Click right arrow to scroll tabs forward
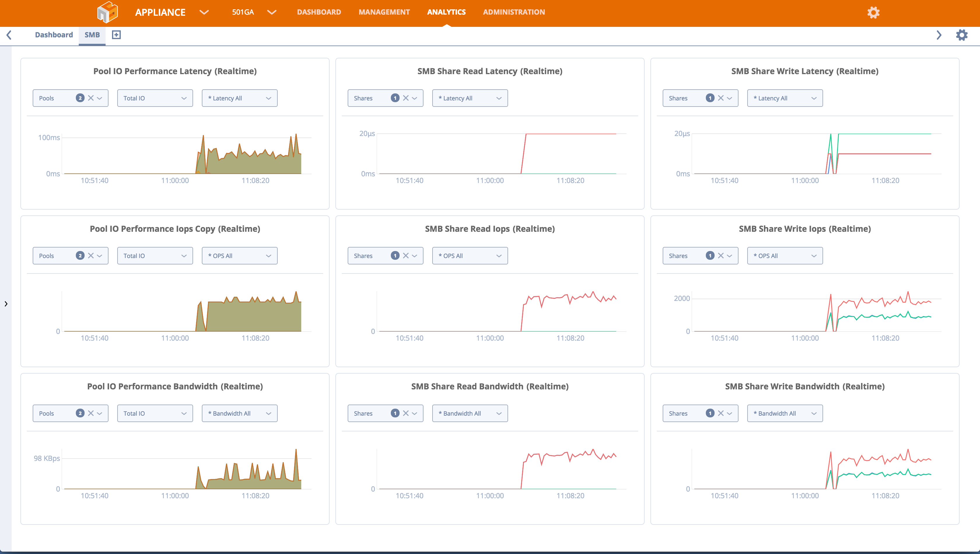Image resolution: width=980 pixels, height=554 pixels. [939, 35]
